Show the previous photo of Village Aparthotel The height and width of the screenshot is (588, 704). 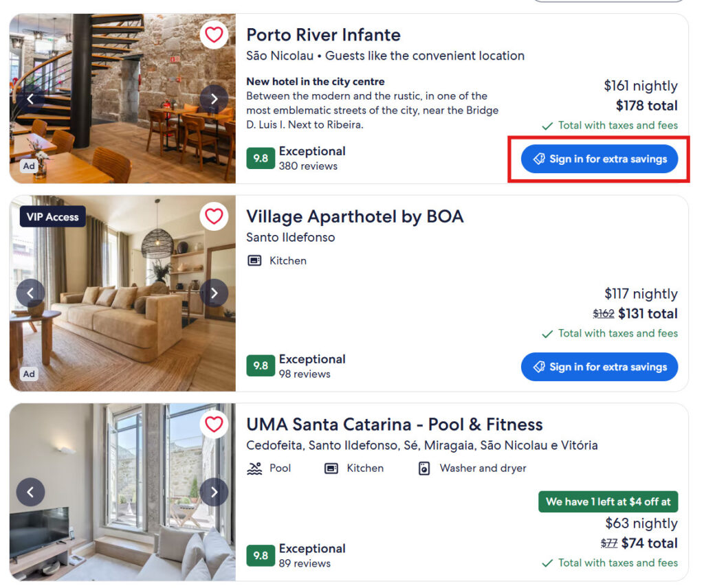click(x=30, y=293)
